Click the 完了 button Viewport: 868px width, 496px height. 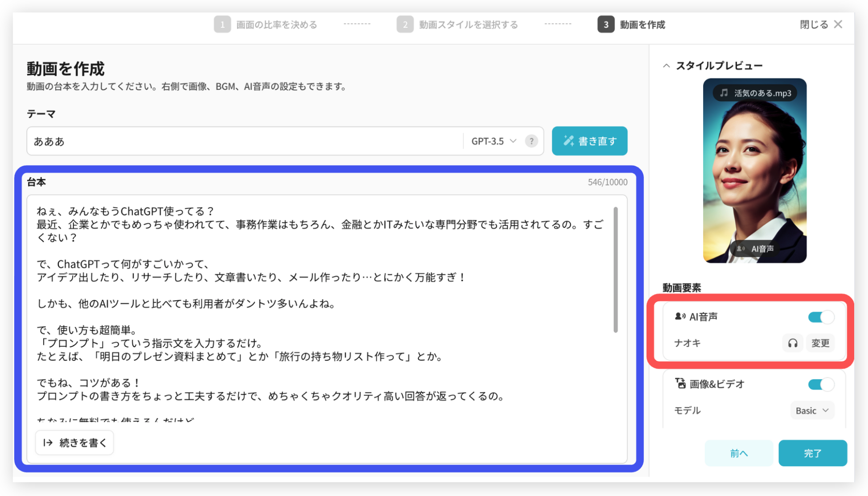point(812,453)
